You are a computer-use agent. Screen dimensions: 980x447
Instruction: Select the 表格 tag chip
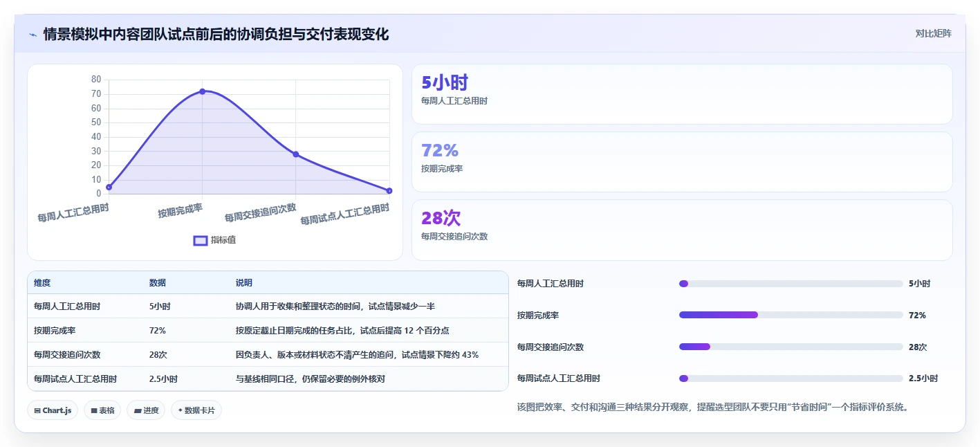pyautogui.click(x=102, y=410)
